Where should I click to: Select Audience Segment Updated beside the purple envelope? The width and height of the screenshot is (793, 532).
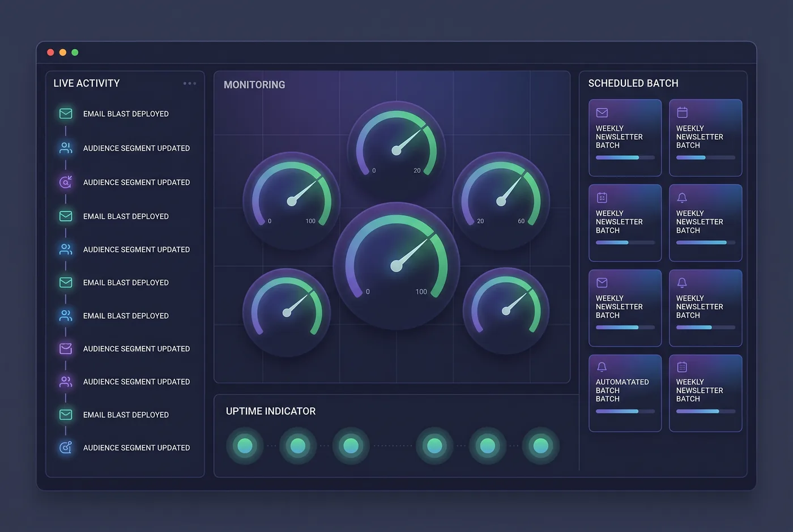pos(137,348)
